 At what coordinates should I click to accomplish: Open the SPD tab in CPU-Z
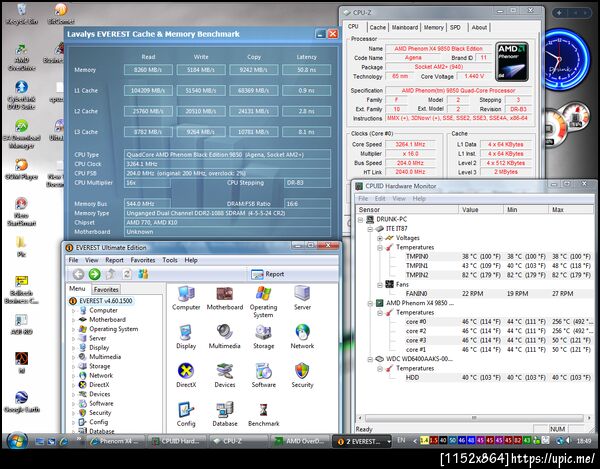[455, 27]
